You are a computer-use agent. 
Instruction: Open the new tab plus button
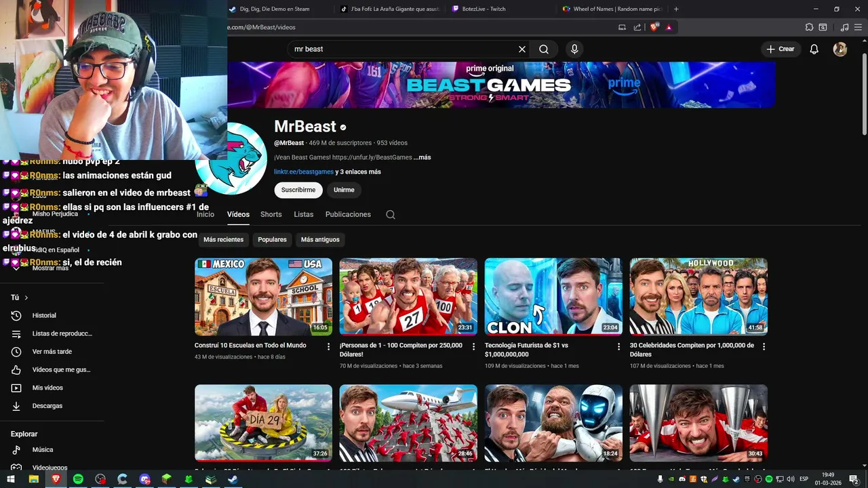pos(676,9)
